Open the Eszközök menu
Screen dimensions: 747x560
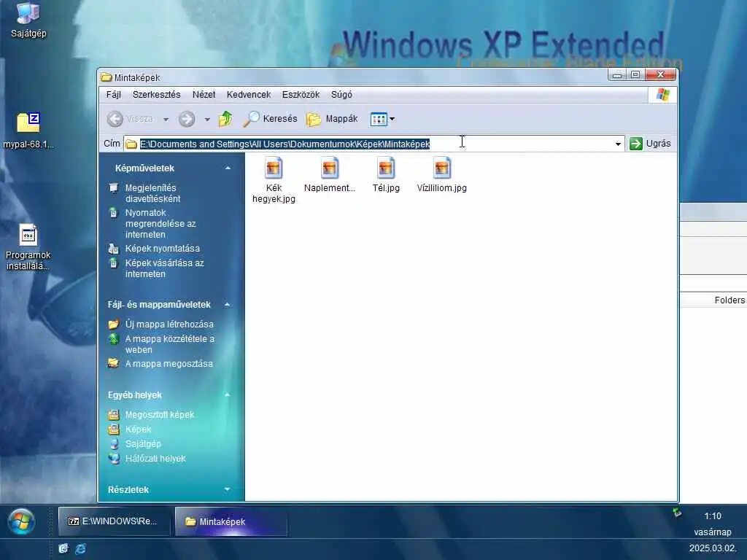pyautogui.click(x=301, y=94)
